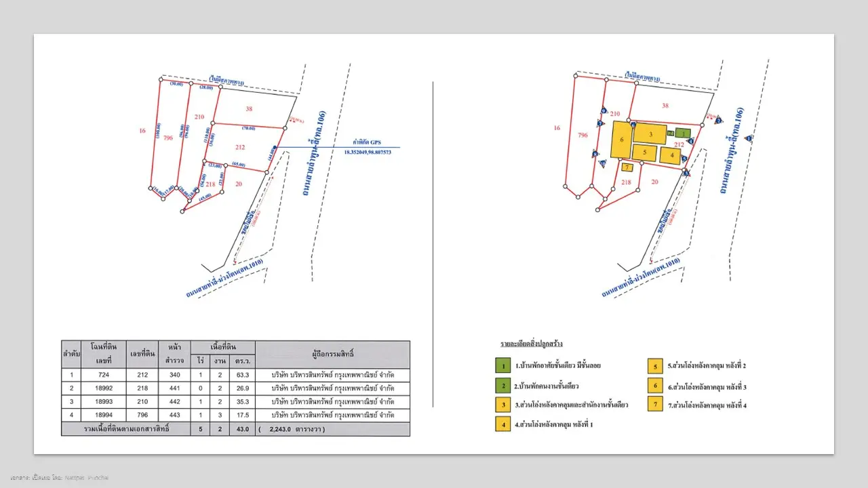Screen dimensions: 868x488
Task: Click plot label '38' on the right map
Action: 665,106
